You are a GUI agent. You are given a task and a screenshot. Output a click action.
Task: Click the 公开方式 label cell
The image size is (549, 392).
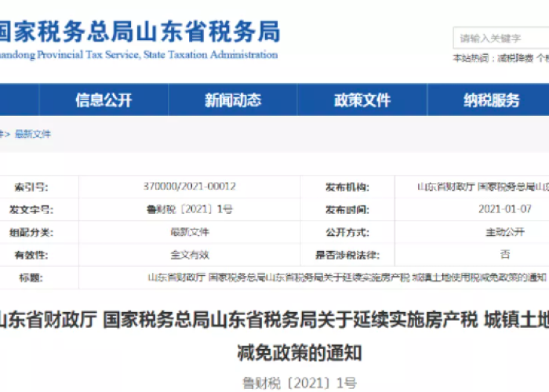(x=347, y=232)
